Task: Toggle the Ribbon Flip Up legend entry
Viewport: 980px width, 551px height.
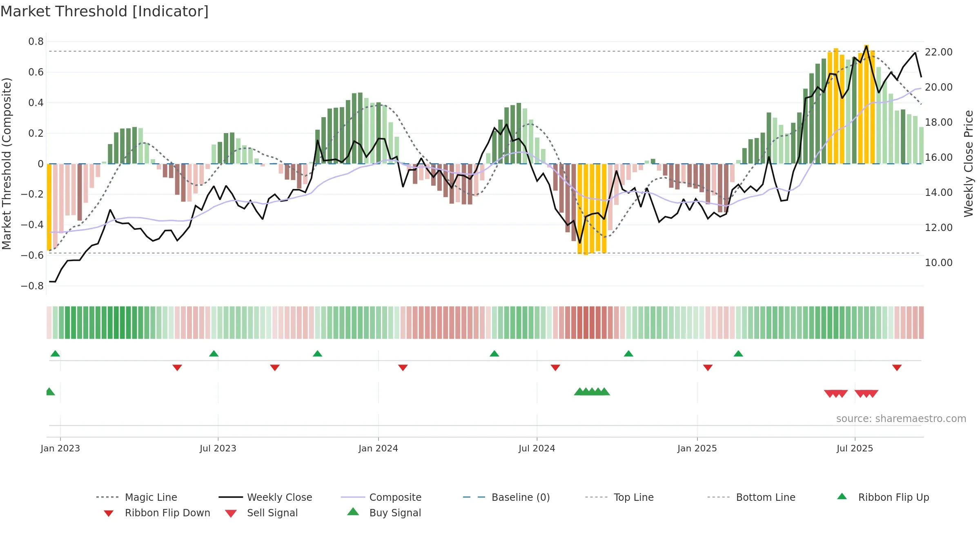Action: 883,497
